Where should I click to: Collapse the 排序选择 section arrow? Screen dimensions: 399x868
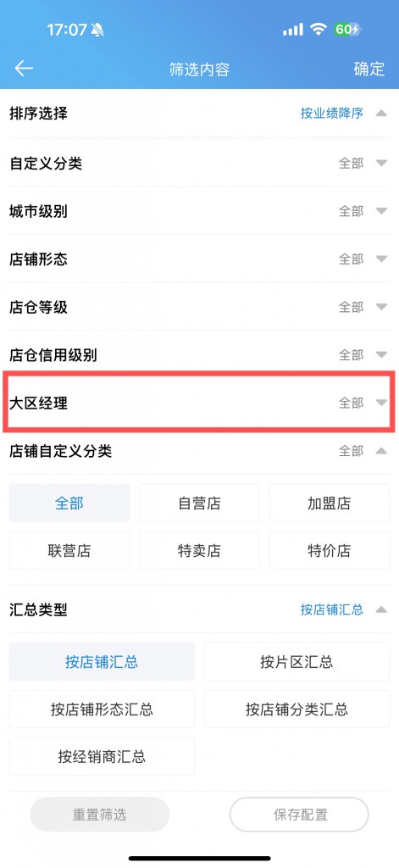[380, 114]
